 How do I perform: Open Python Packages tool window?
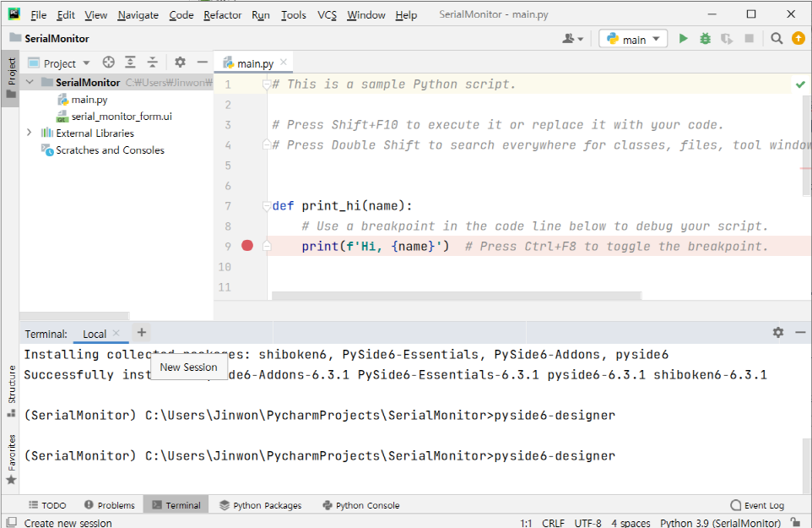click(x=261, y=505)
